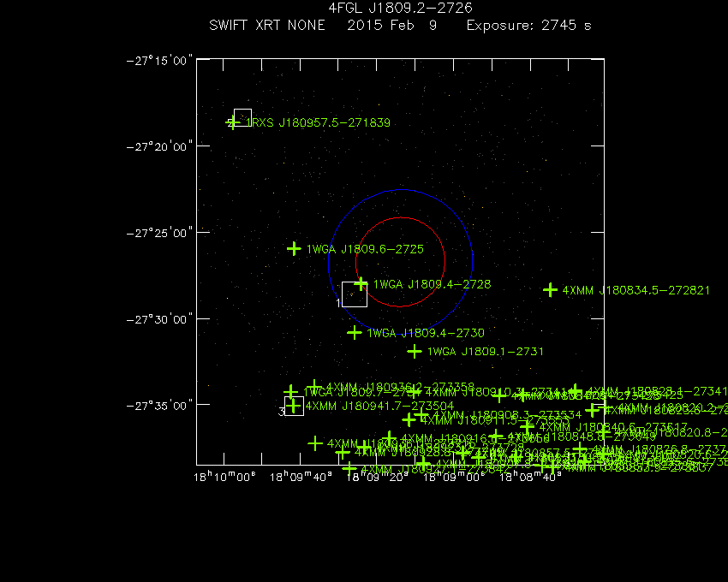Click the title text 4FGL J1809.2-2726
The height and width of the screenshot is (582, 728).
(400, 8)
